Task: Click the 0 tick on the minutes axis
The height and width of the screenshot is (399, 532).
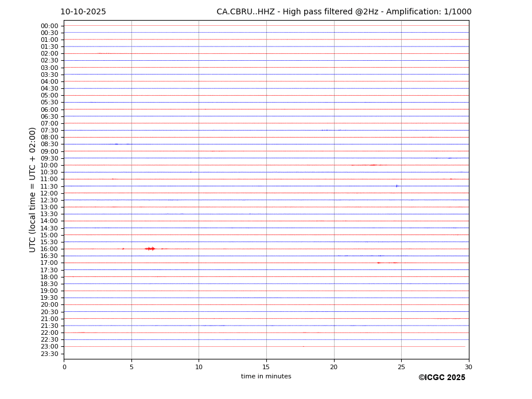Action: tap(64, 367)
